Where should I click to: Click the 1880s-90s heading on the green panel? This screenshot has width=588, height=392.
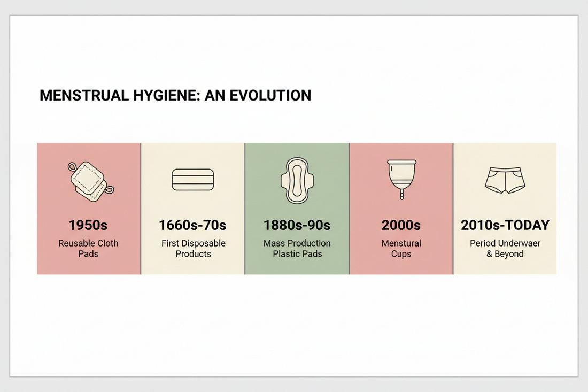297,225
